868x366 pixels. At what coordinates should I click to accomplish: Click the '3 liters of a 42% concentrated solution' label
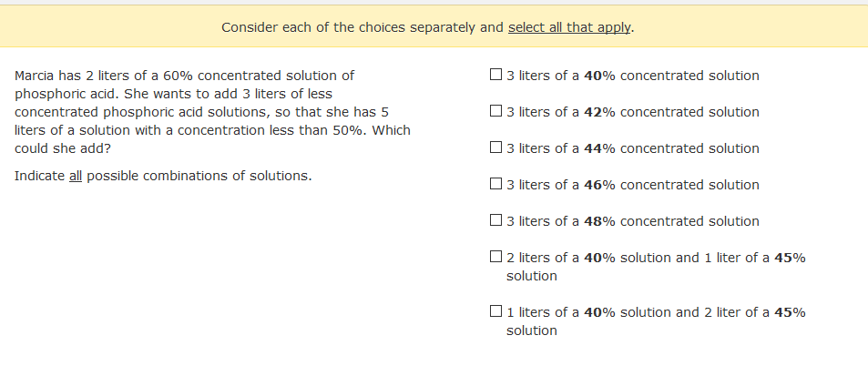[x=633, y=112]
